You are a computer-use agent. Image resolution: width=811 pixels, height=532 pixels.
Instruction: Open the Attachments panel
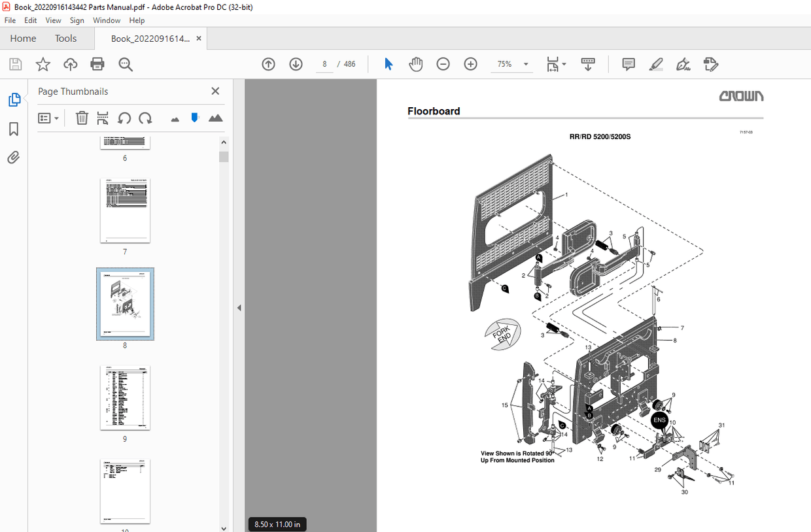click(14, 157)
